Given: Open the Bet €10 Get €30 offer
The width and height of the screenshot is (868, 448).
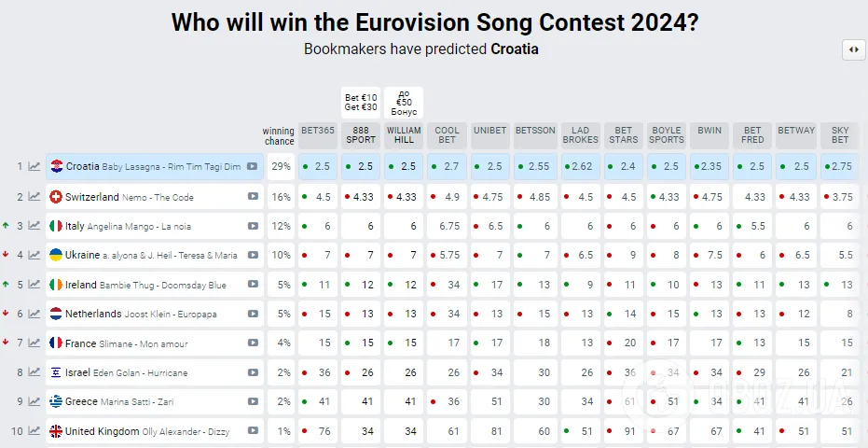Looking at the screenshot, I should click(x=361, y=103).
